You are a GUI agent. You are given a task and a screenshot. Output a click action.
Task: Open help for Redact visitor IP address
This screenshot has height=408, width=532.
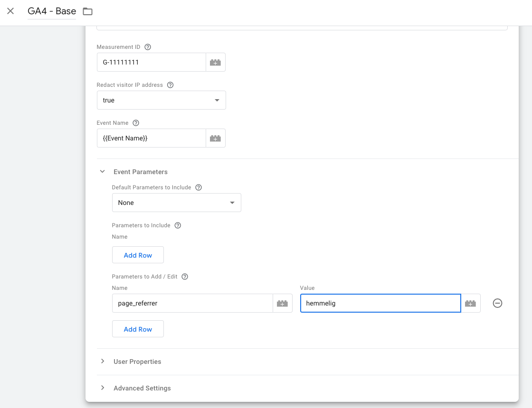click(171, 85)
